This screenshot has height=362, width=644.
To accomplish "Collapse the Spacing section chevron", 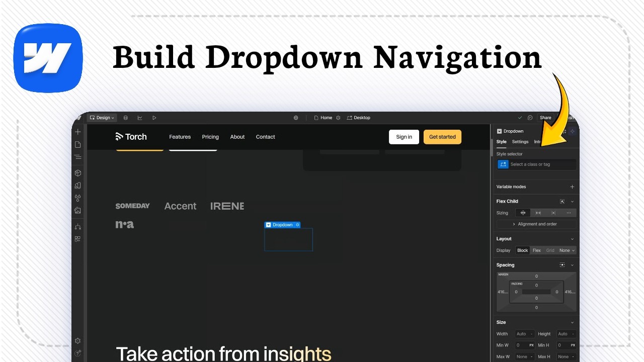I will [572, 265].
